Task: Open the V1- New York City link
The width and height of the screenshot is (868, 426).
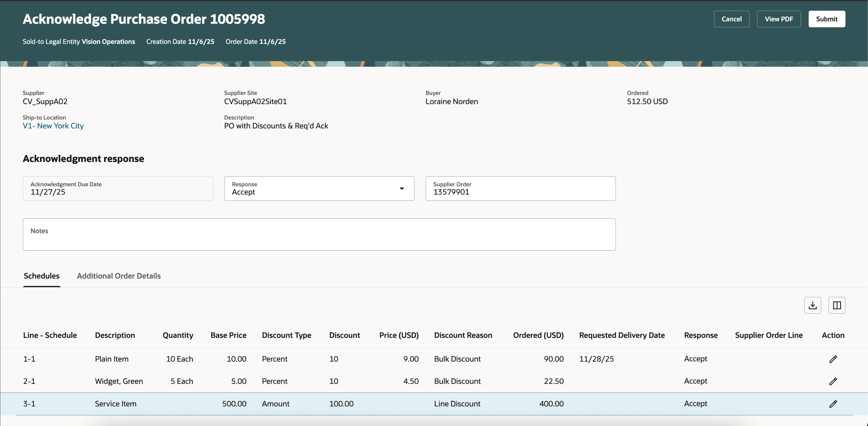Action: pos(53,126)
